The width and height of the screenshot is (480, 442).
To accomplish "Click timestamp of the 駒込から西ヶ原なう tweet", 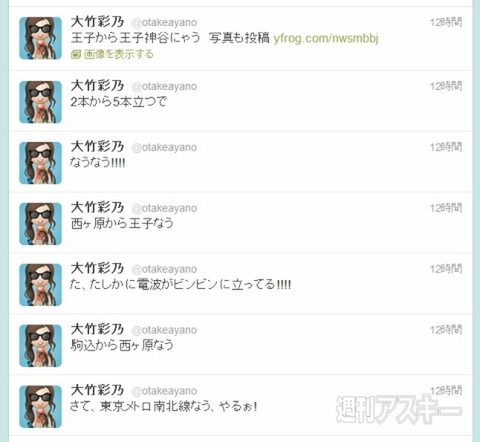I will (x=446, y=330).
